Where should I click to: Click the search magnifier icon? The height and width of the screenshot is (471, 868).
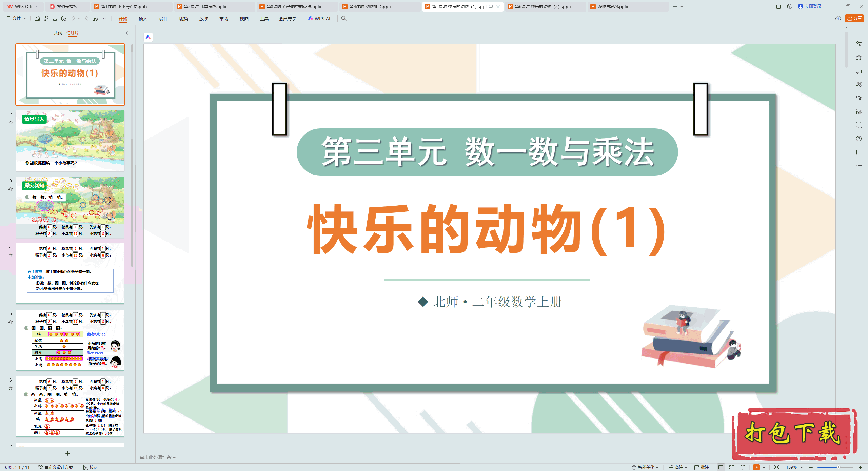(x=344, y=18)
